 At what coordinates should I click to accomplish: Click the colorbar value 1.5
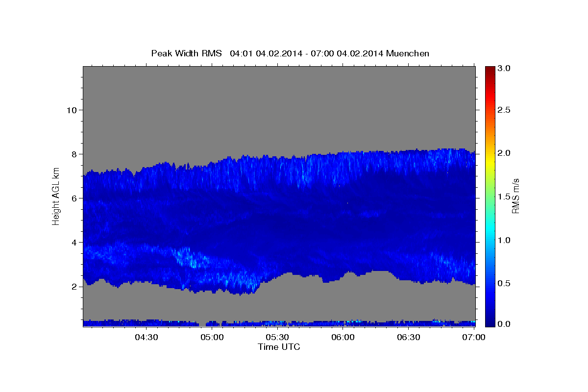[x=505, y=196]
